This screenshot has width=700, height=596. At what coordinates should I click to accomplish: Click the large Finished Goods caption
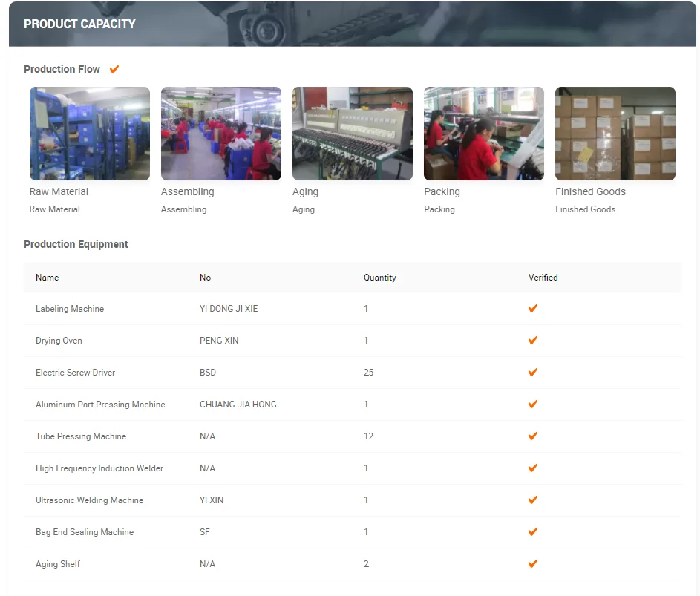point(591,192)
